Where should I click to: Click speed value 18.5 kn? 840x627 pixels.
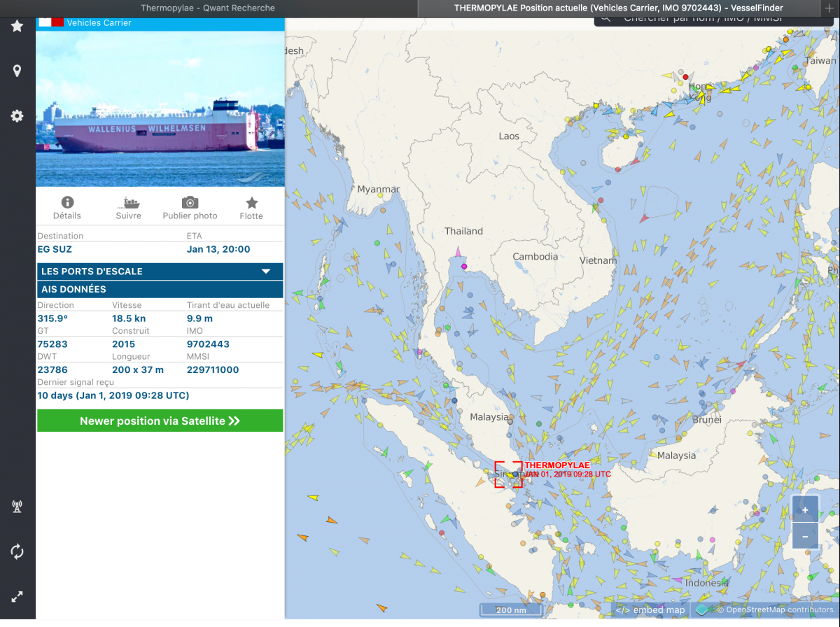(129, 318)
